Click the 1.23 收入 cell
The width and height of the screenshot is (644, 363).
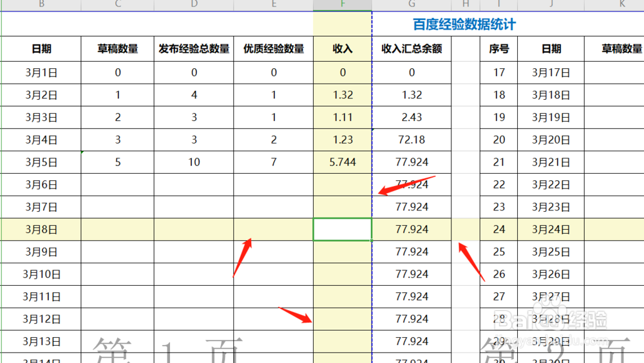click(343, 140)
